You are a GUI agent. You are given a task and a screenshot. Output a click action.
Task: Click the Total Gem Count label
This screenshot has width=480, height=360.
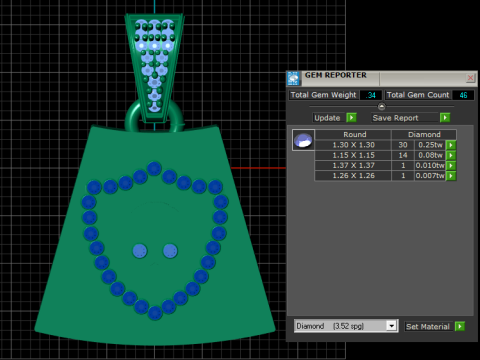click(418, 95)
